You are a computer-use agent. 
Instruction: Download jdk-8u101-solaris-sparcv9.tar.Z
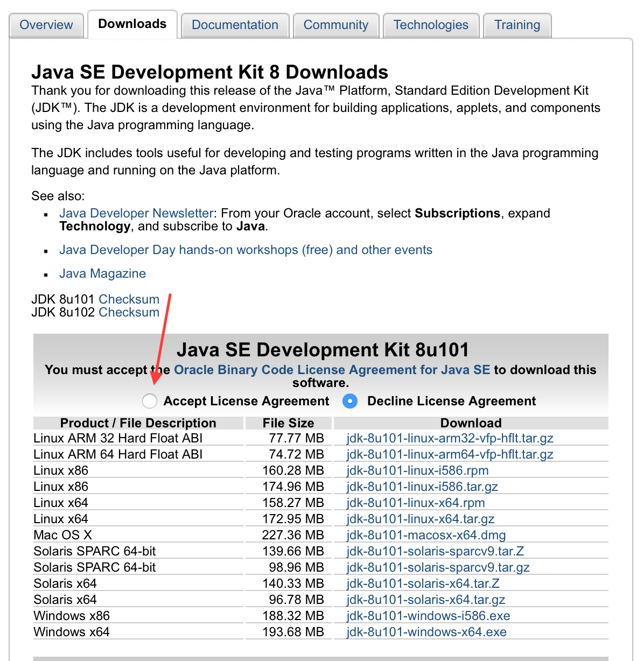tap(436, 551)
